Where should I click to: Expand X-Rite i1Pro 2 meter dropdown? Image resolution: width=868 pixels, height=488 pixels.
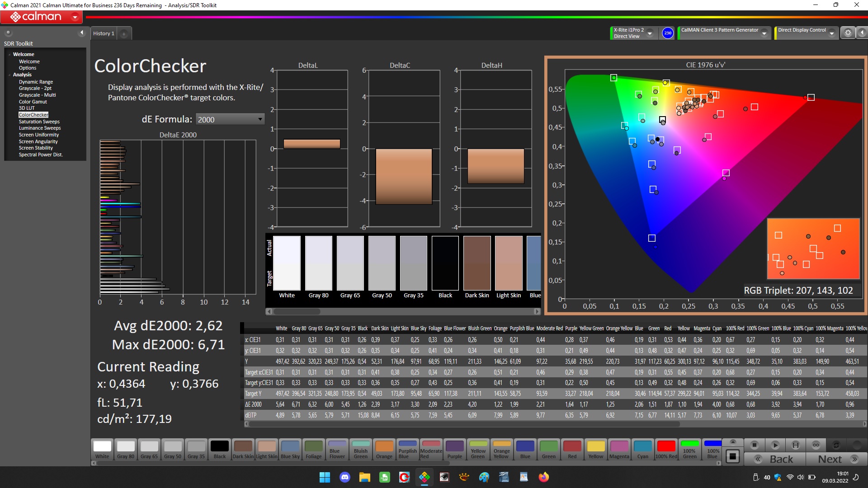pos(650,33)
